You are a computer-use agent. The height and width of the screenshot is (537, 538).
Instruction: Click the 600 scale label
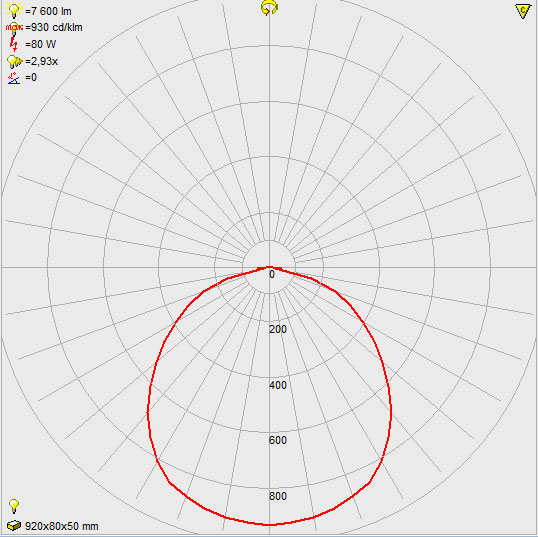(x=278, y=440)
